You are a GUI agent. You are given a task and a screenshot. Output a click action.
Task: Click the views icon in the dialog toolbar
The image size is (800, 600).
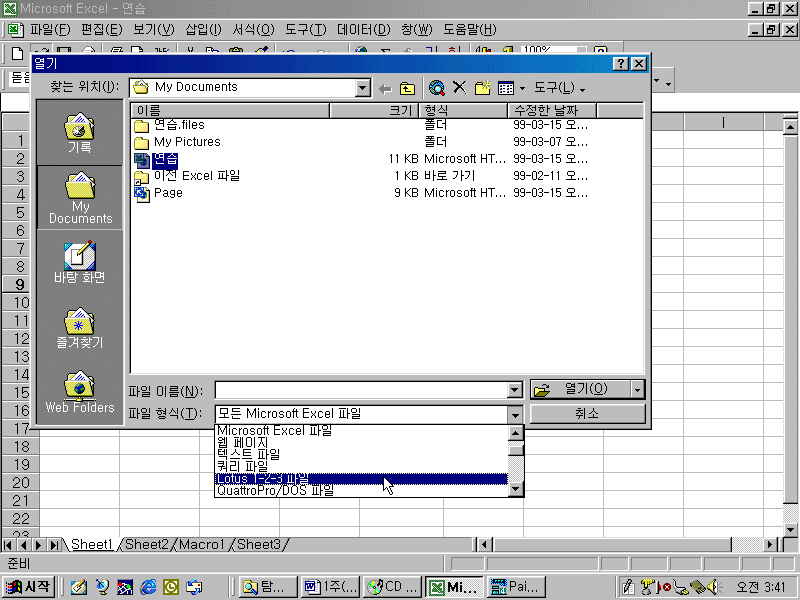pyautogui.click(x=506, y=88)
